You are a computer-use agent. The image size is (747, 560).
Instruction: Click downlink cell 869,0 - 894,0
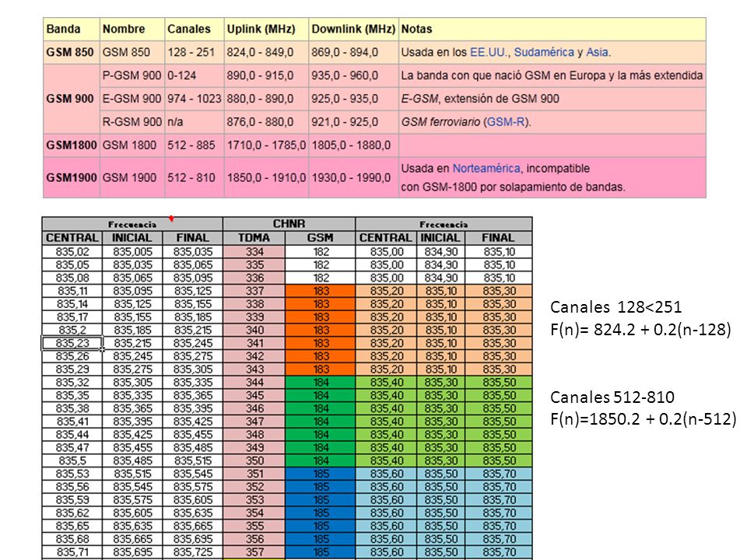353,52
